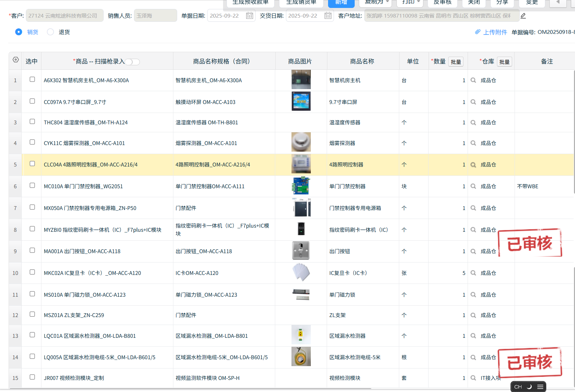Open the IME bar hamburger menu
The height and width of the screenshot is (392, 575).
coord(540,387)
